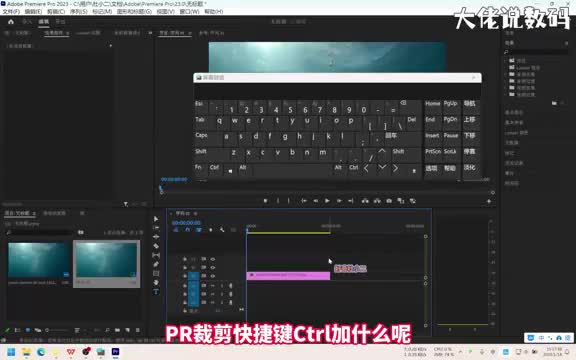Select the Razor tool in tools panel
The width and height of the screenshot is (576, 360).
click(156, 246)
